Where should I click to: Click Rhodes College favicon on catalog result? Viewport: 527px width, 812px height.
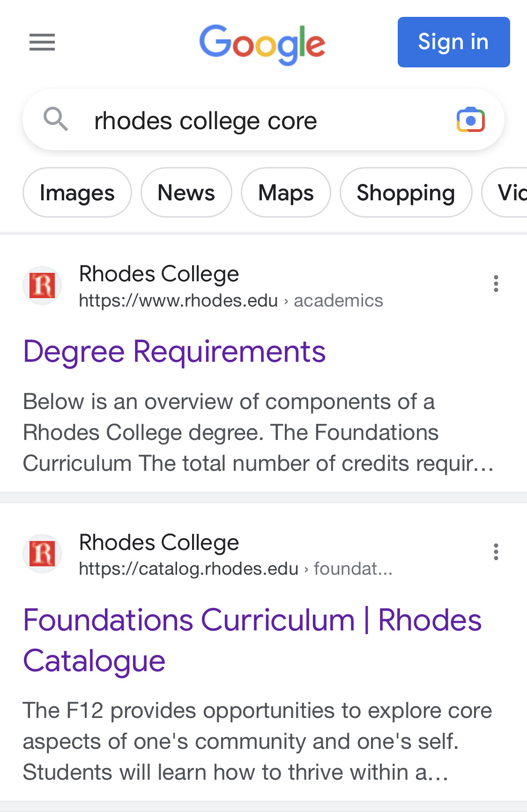43,554
